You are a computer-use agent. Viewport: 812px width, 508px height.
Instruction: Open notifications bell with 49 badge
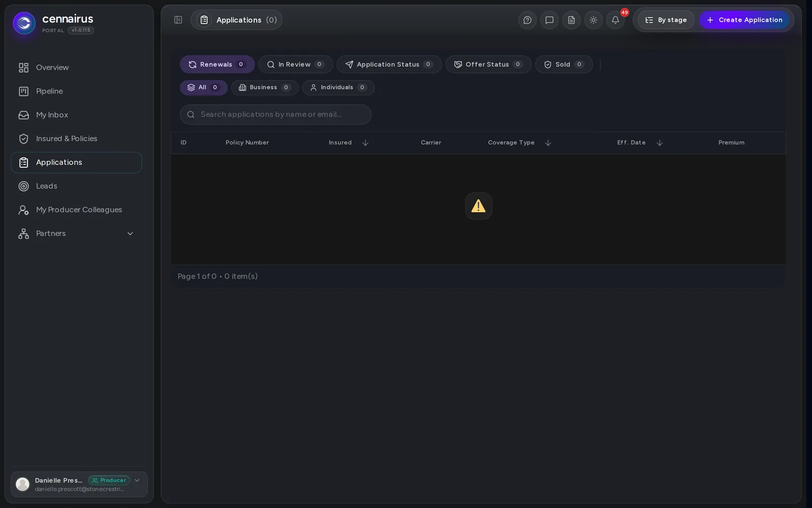615,20
